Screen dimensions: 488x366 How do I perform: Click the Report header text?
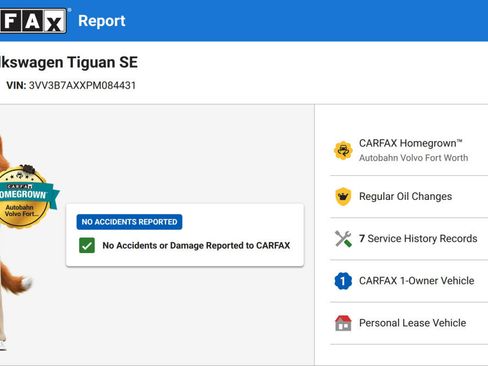[x=102, y=21]
